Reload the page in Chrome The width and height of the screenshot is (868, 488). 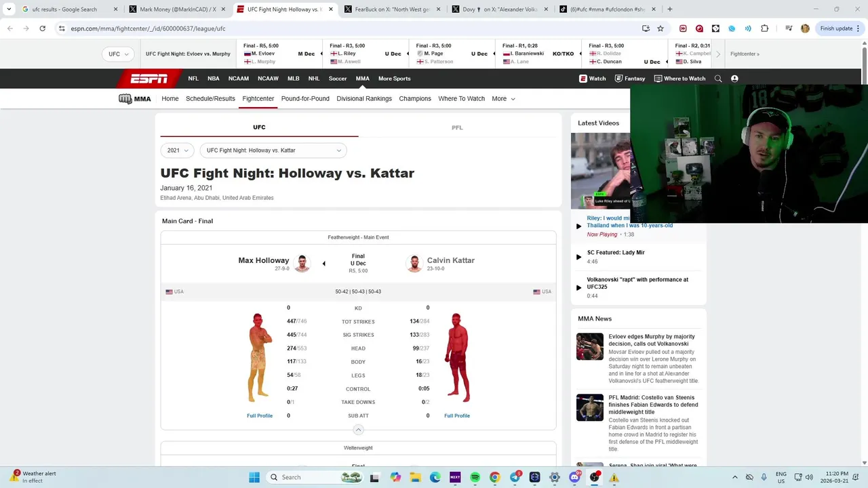(x=42, y=28)
